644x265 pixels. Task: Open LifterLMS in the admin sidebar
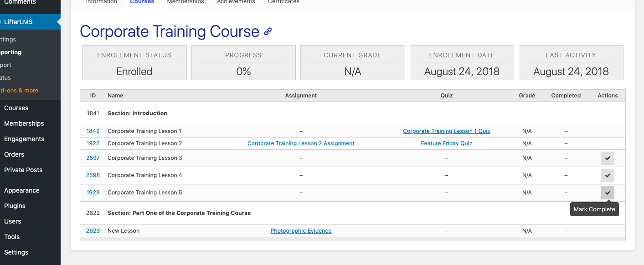pos(30,22)
